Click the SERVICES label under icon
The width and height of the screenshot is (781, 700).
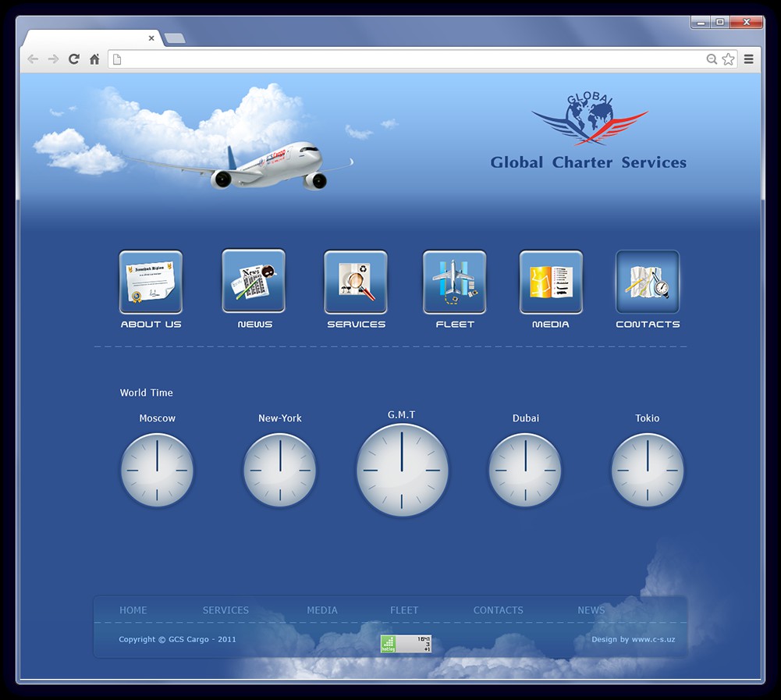coord(356,325)
